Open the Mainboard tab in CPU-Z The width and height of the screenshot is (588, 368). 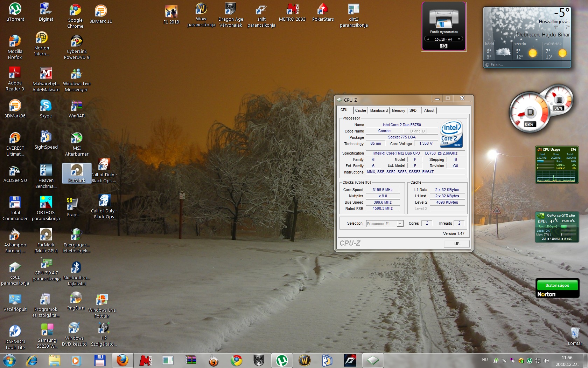coord(379,110)
